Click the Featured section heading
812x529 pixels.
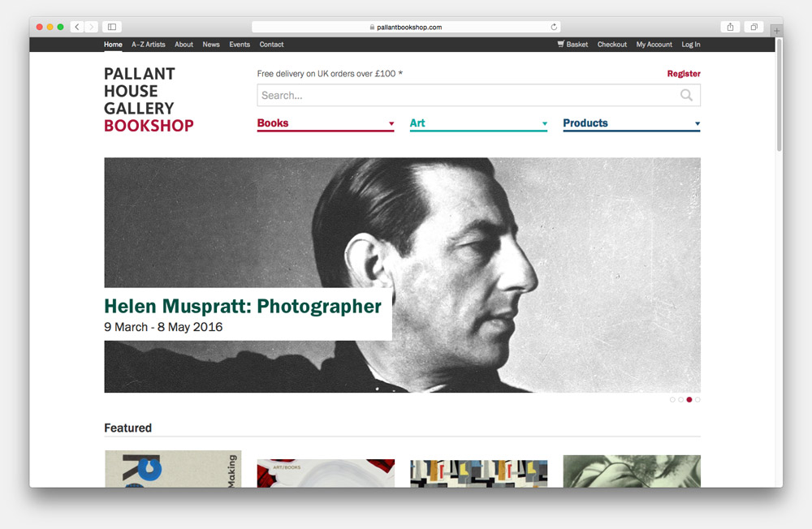coord(128,428)
